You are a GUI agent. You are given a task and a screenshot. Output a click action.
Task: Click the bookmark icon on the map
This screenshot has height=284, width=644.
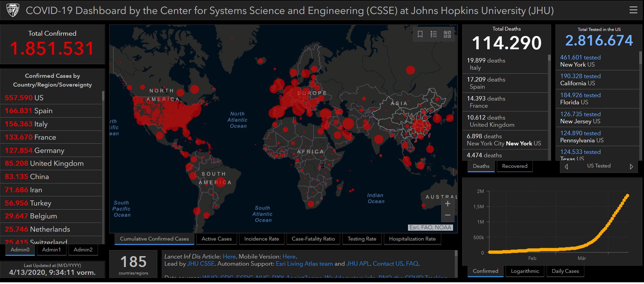pyautogui.click(x=420, y=34)
